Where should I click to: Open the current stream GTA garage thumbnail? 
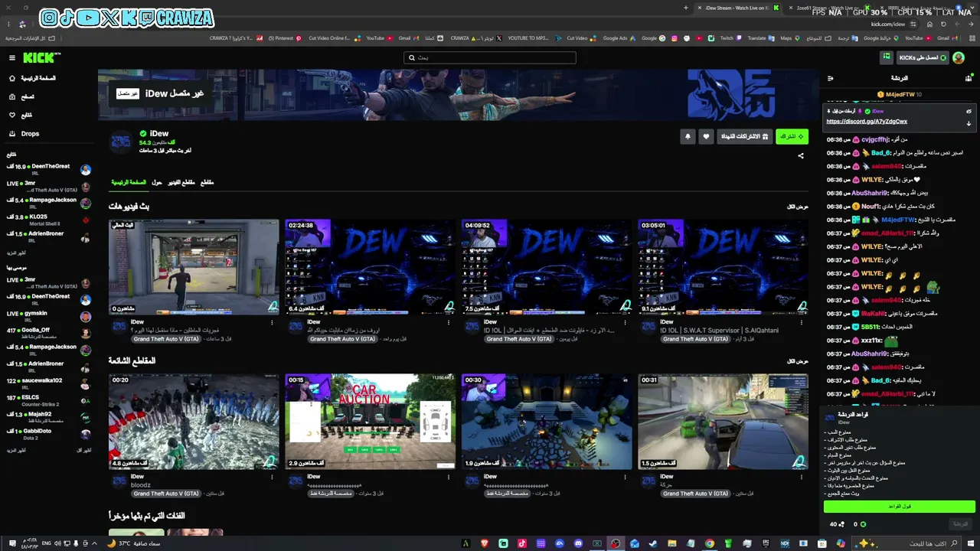click(x=194, y=267)
